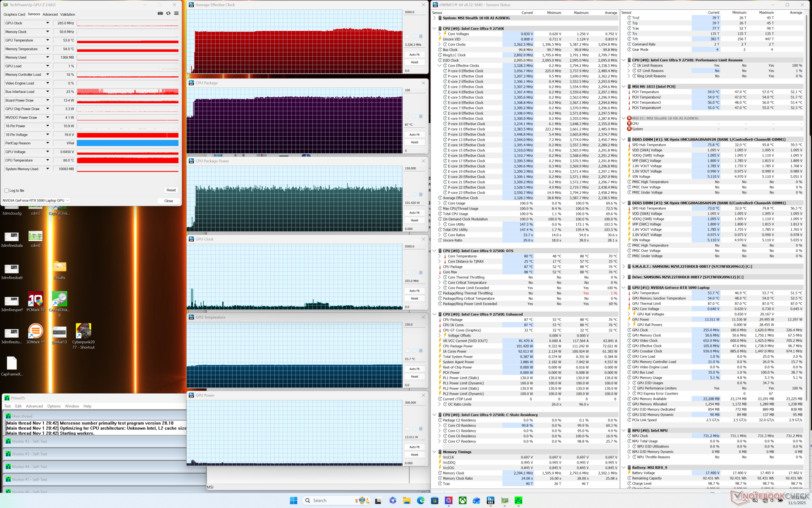The image size is (812, 508).
Task: Open the GPU selection combo box
Action: click(36, 201)
